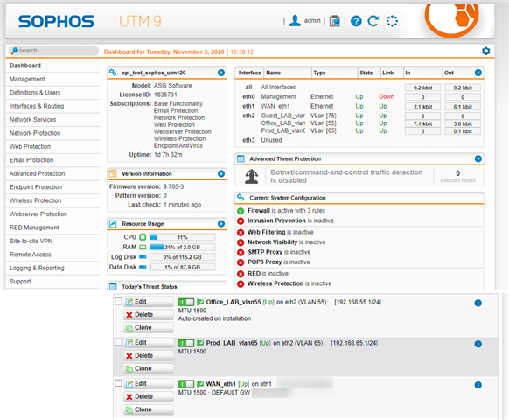This screenshot has width=509, height=420.
Task: Open the RED Management menu
Action: click(x=53, y=227)
